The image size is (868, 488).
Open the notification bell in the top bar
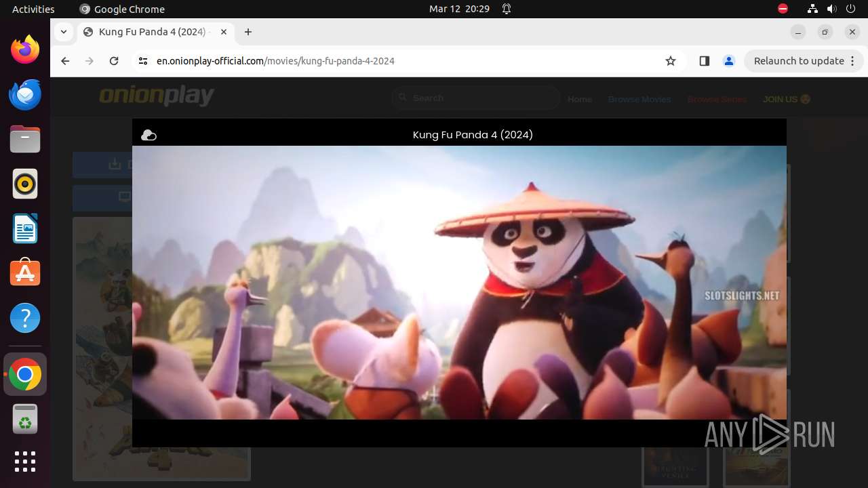point(507,9)
